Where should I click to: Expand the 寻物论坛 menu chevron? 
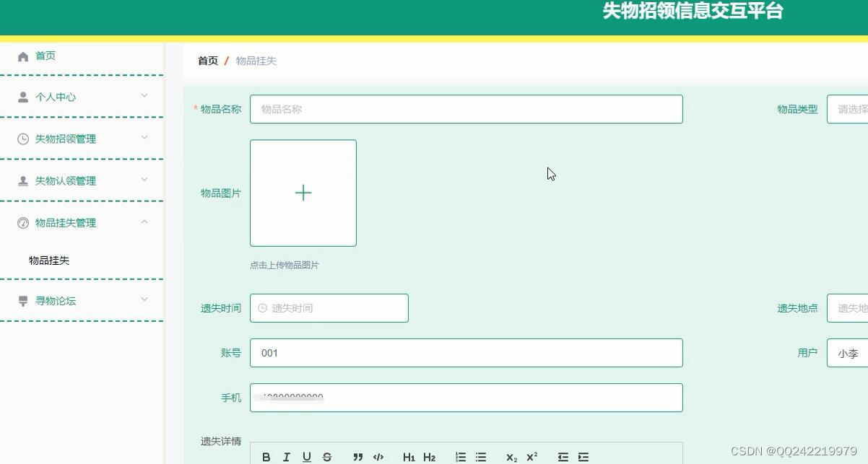click(x=144, y=299)
